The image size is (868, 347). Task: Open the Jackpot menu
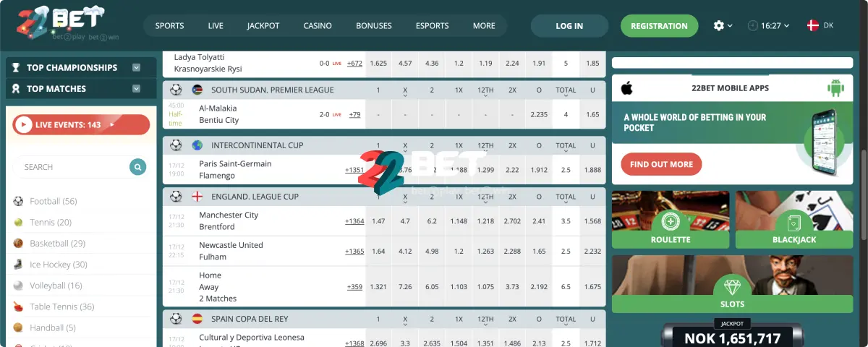pos(263,26)
